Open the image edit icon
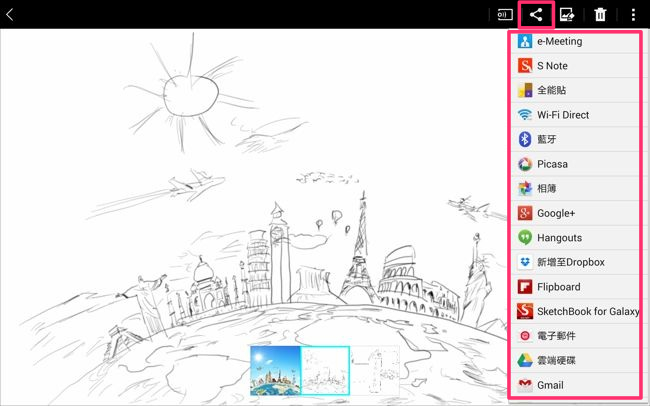The image size is (650, 406). (567, 14)
